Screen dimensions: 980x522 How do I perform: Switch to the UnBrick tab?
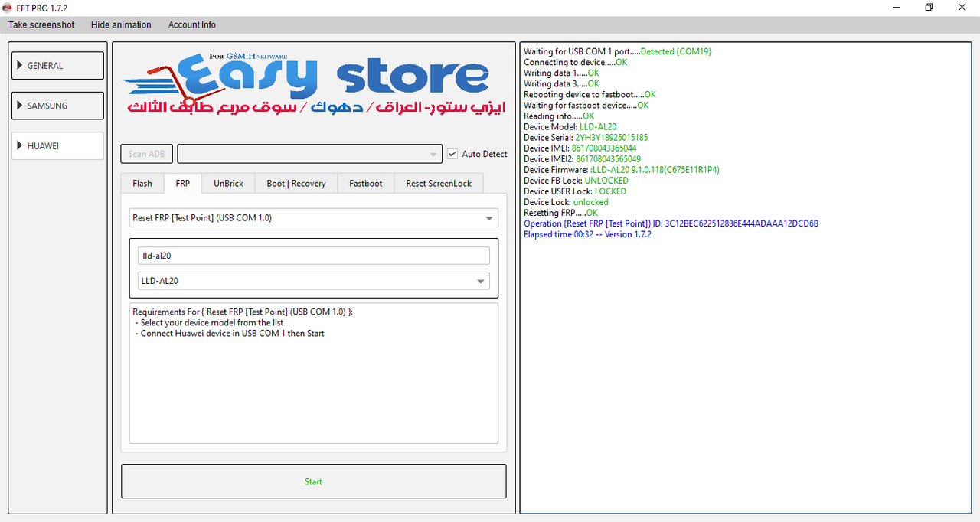[228, 184]
